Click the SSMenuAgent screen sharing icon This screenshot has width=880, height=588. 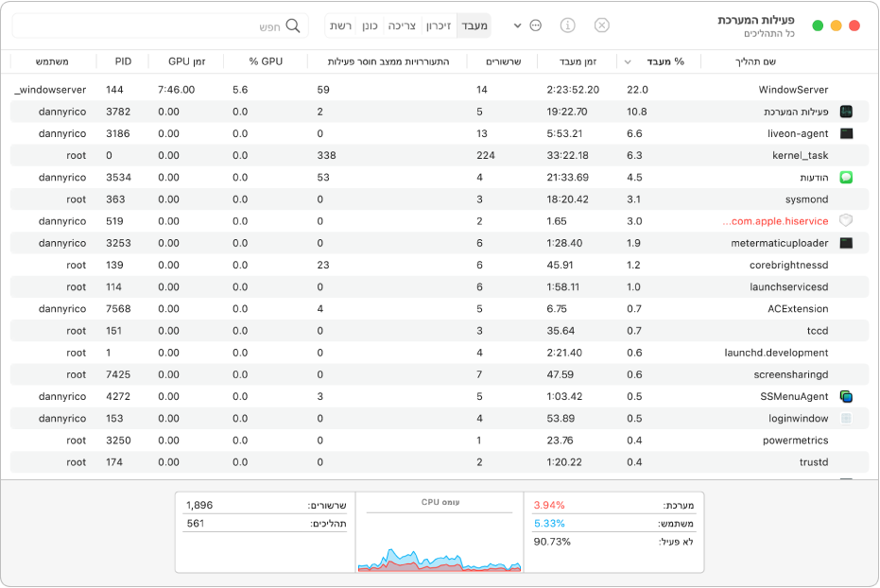[846, 396]
